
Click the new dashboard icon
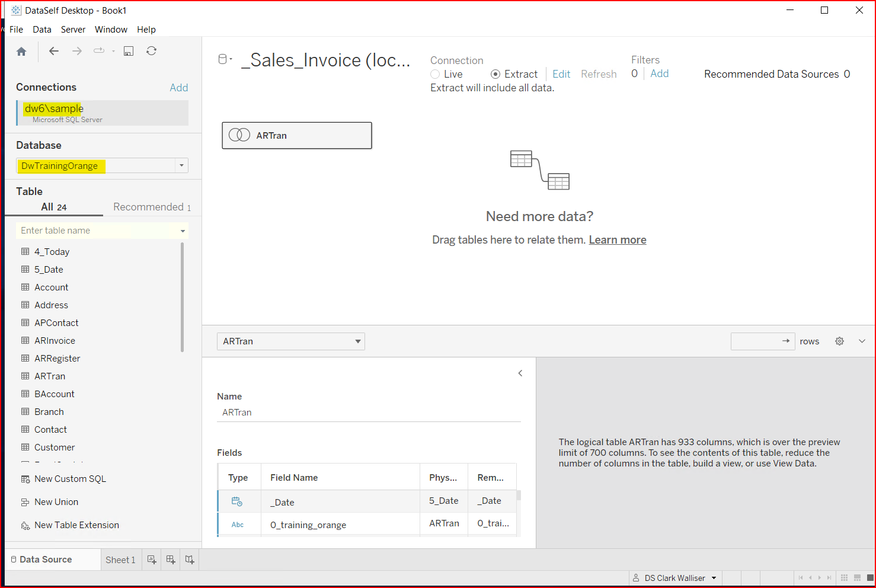171,560
